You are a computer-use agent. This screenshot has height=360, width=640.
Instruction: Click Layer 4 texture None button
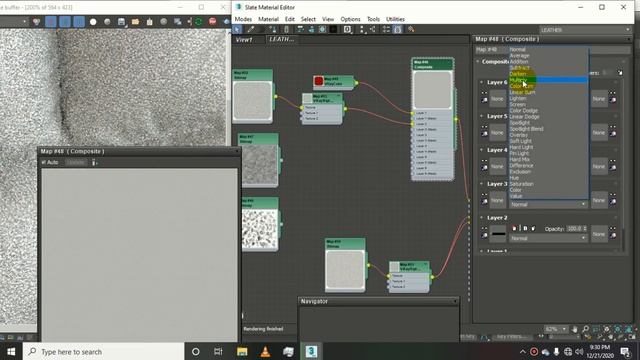coord(497,167)
